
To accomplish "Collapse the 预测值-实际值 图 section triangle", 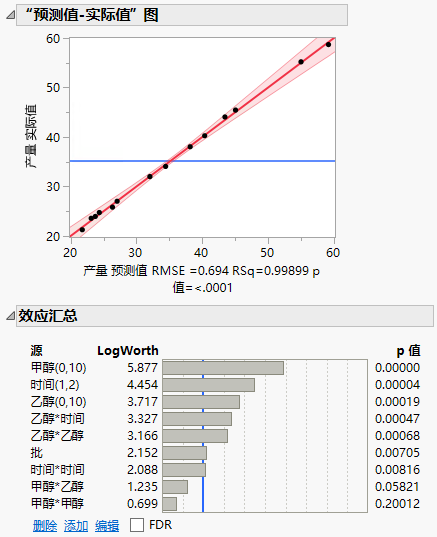I will point(11,15).
